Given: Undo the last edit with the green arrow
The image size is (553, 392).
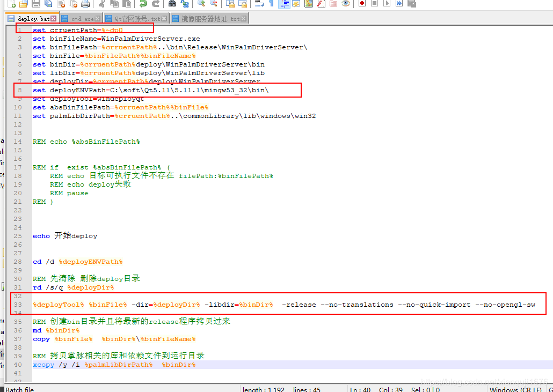Looking at the screenshot, I should 143,4.
